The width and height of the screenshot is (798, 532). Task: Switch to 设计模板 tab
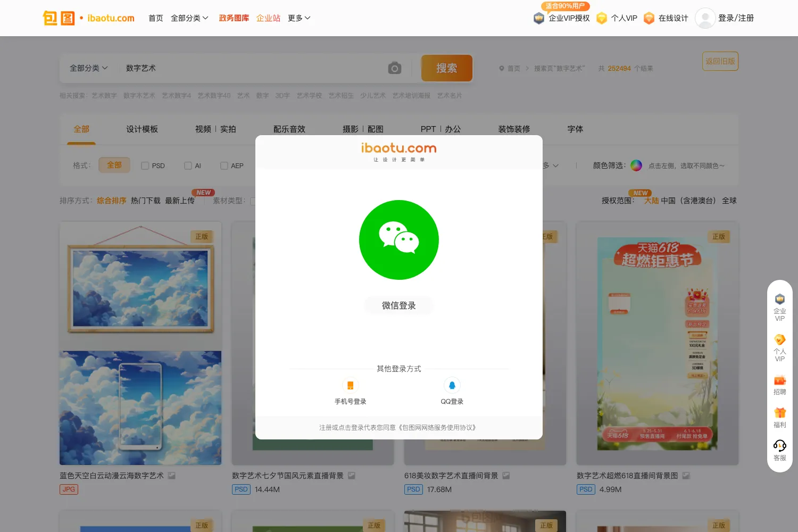(142, 129)
